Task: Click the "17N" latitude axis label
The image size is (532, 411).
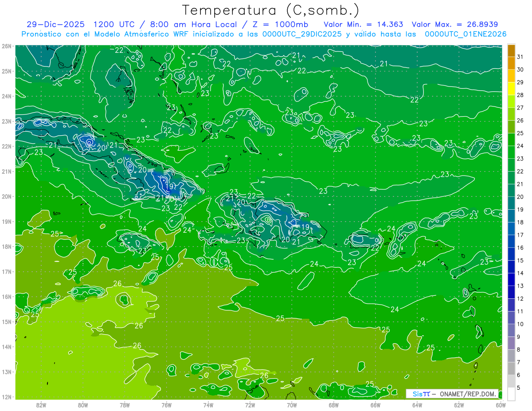Action: [6, 271]
